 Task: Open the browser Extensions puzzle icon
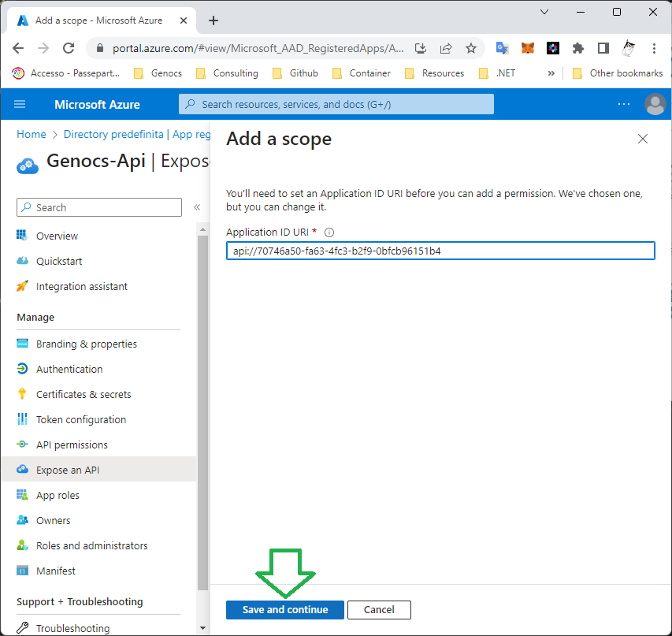[578, 48]
